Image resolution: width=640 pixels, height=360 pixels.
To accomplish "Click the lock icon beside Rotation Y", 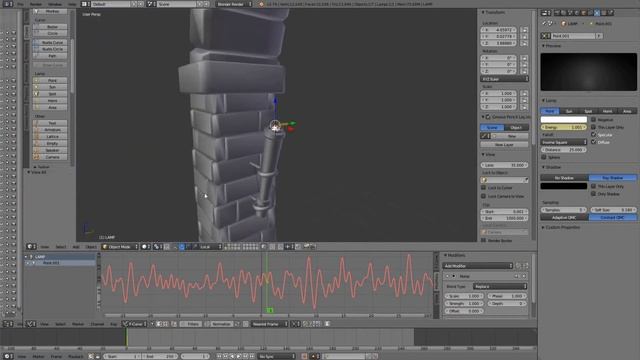I will (524, 64).
